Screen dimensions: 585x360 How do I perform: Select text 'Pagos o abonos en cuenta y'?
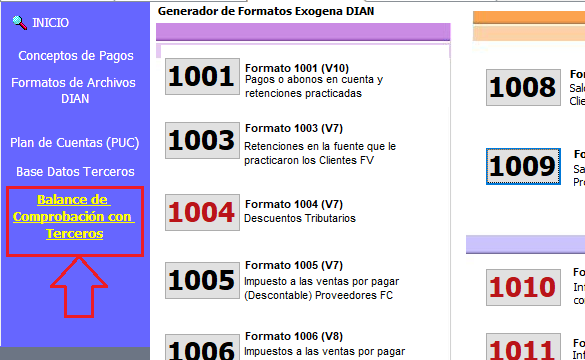click(x=314, y=79)
